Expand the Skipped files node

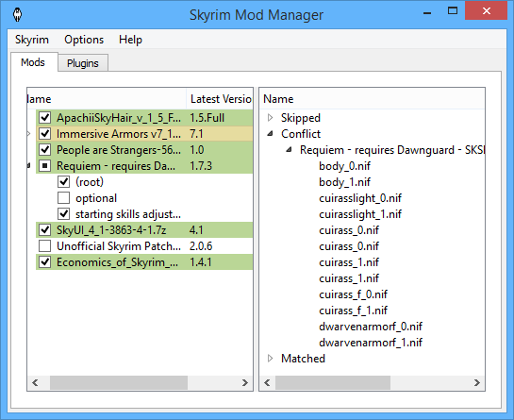pyautogui.click(x=270, y=117)
